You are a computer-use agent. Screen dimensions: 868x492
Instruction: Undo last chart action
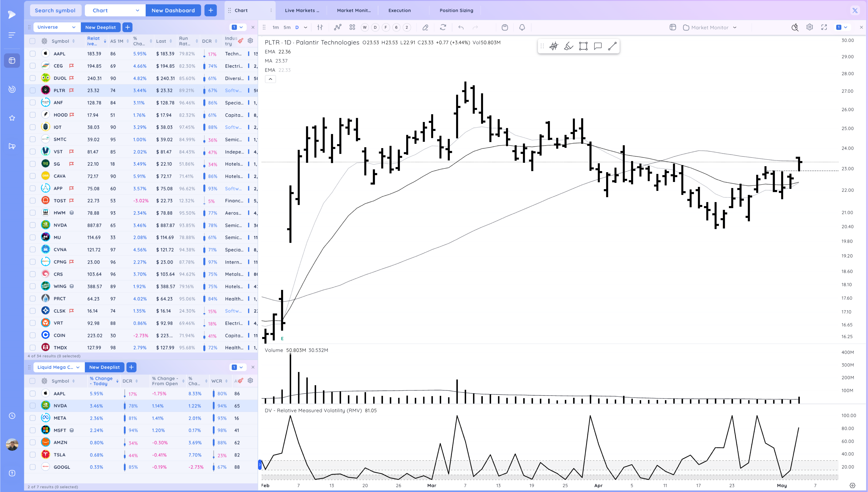coord(461,27)
